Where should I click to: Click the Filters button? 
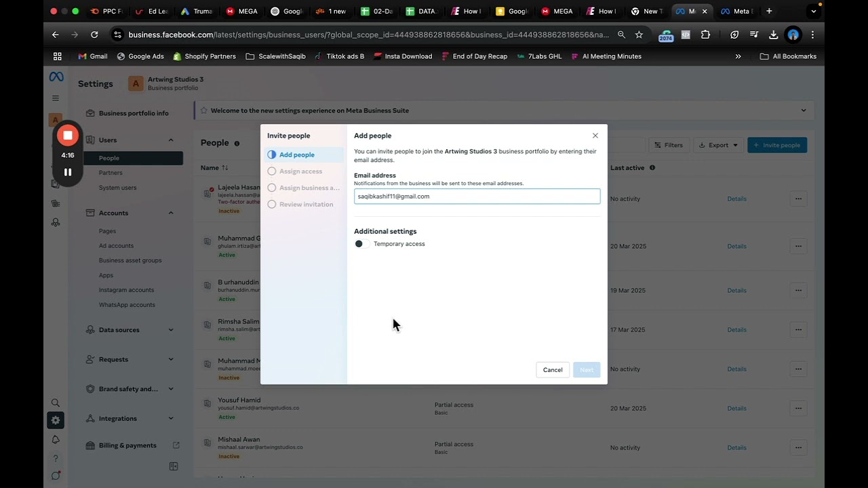coord(669,145)
